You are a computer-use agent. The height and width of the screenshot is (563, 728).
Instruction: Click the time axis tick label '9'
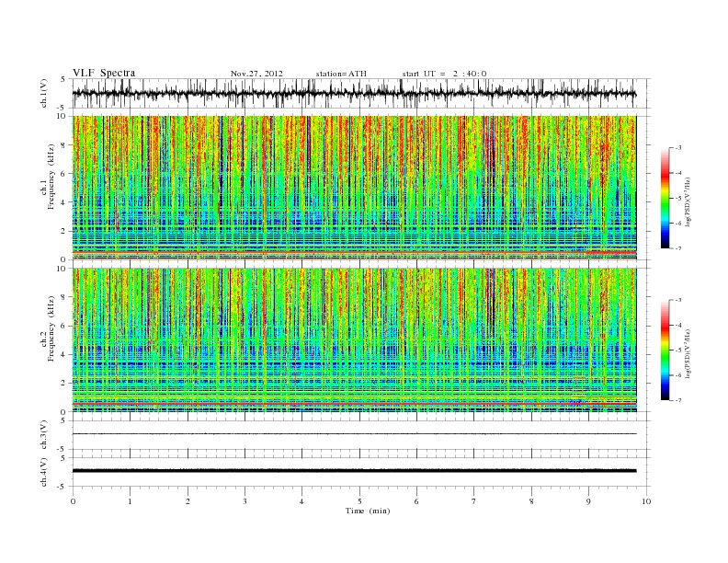(x=588, y=501)
